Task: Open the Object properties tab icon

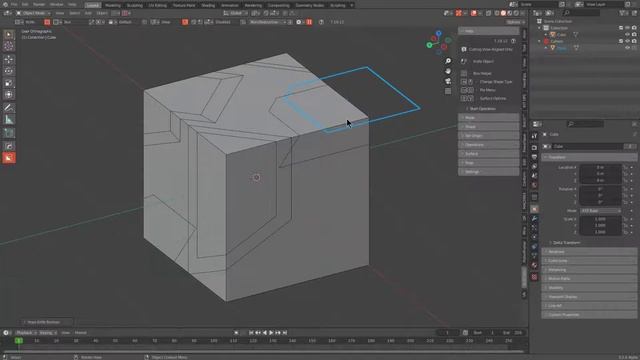Action: (x=534, y=209)
